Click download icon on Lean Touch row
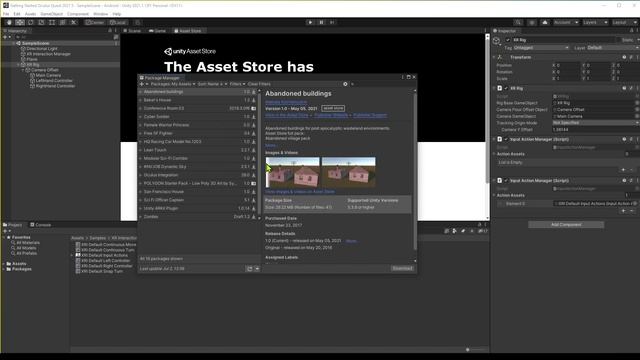The height and width of the screenshot is (360, 640). (253, 150)
